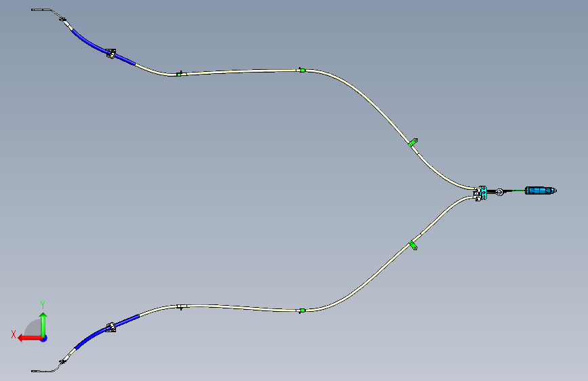This screenshot has height=381, width=588.
Task: Select green angled clip on upper cable
Action: [x=413, y=142]
